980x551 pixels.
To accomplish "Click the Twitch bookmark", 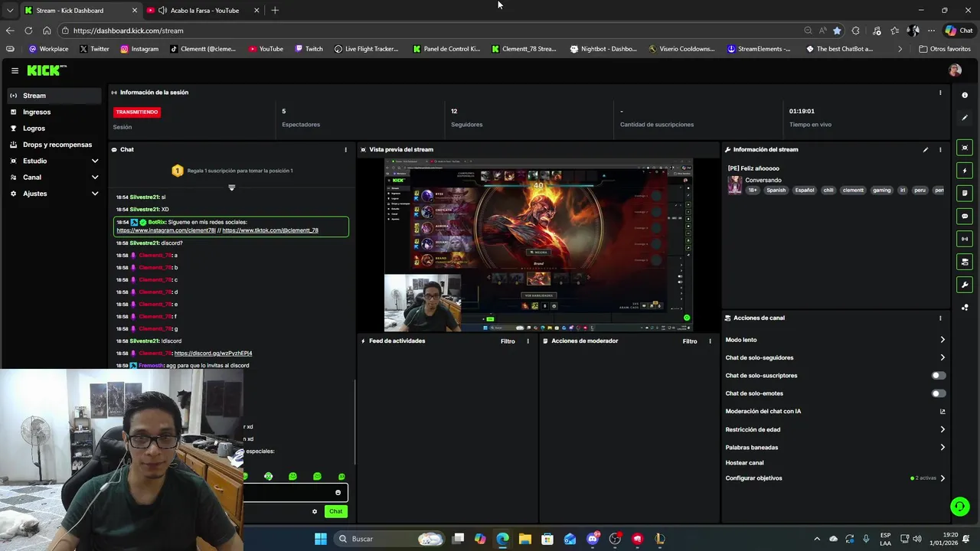I will (309, 49).
